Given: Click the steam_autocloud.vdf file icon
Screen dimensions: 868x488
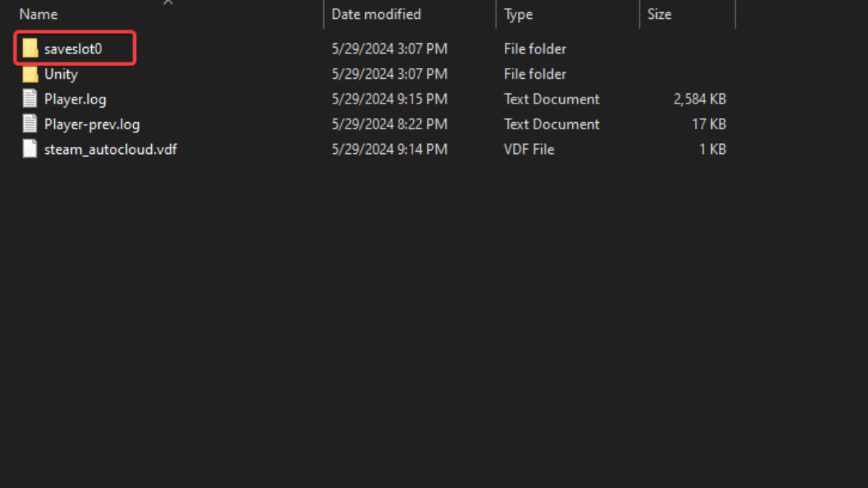Looking at the screenshot, I should (x=29, y=150).
